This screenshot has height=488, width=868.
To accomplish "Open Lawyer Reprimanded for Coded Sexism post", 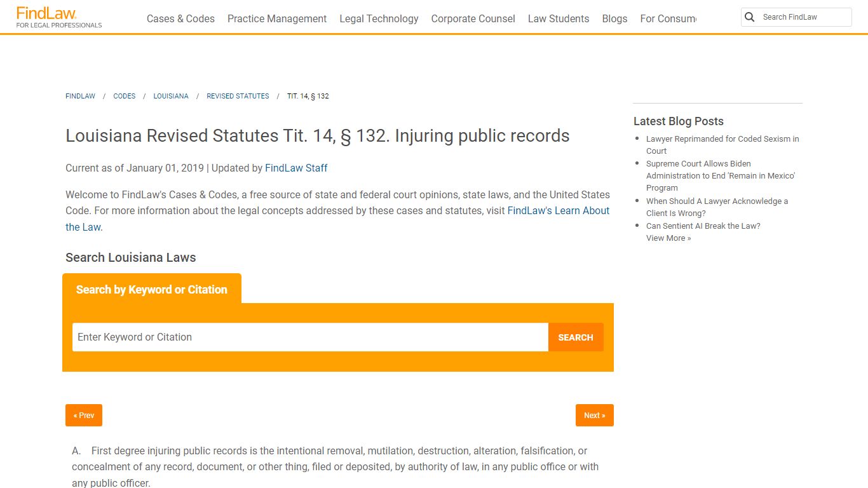I will (x=722, y=145).
